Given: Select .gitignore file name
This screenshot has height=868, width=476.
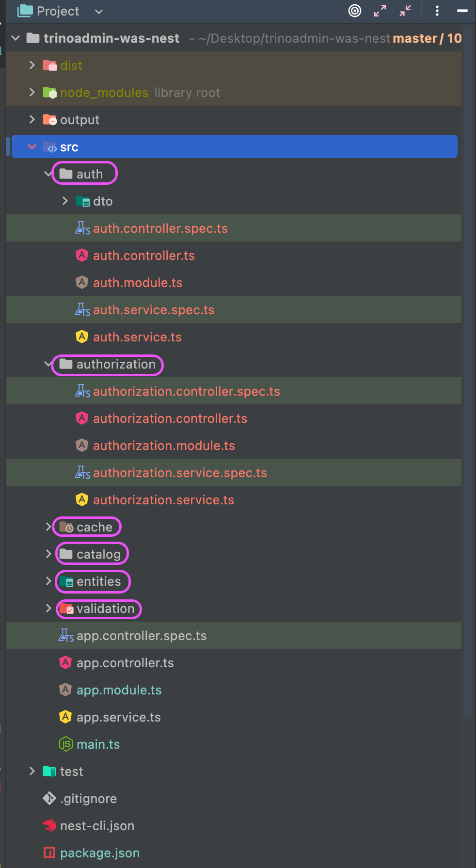Looking at the screenshot, I should (x=88, y=799).
